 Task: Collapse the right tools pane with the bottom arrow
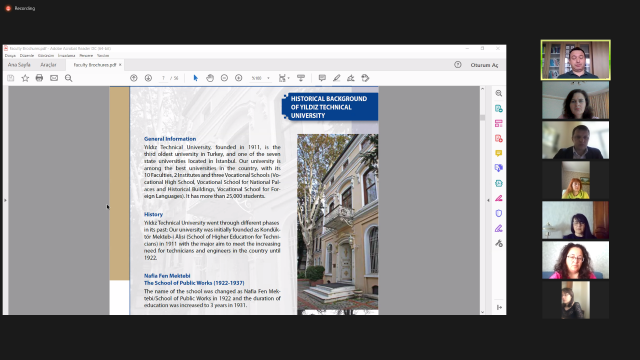[x=499, y=307]
